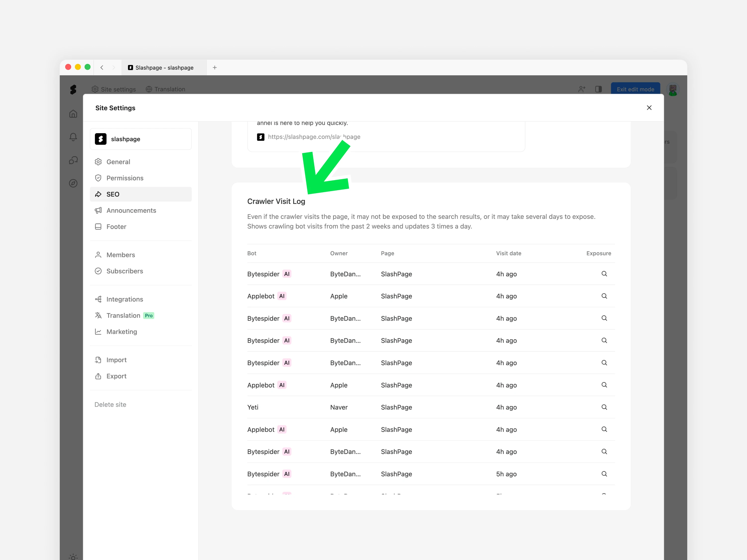Click exposure magnifier on first Bytespider row

(604, 274)
